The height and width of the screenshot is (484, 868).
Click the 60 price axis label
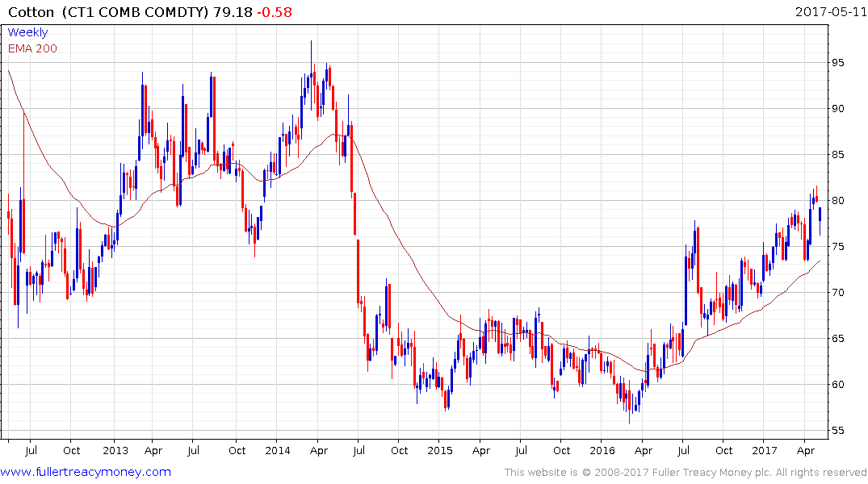pyautogui.click(x=838, y=384)
